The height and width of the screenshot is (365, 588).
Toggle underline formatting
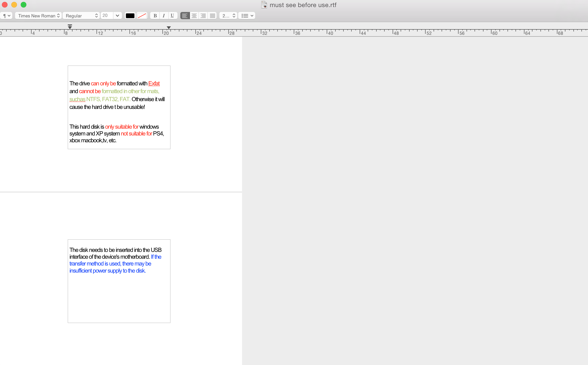pos(173,16)
